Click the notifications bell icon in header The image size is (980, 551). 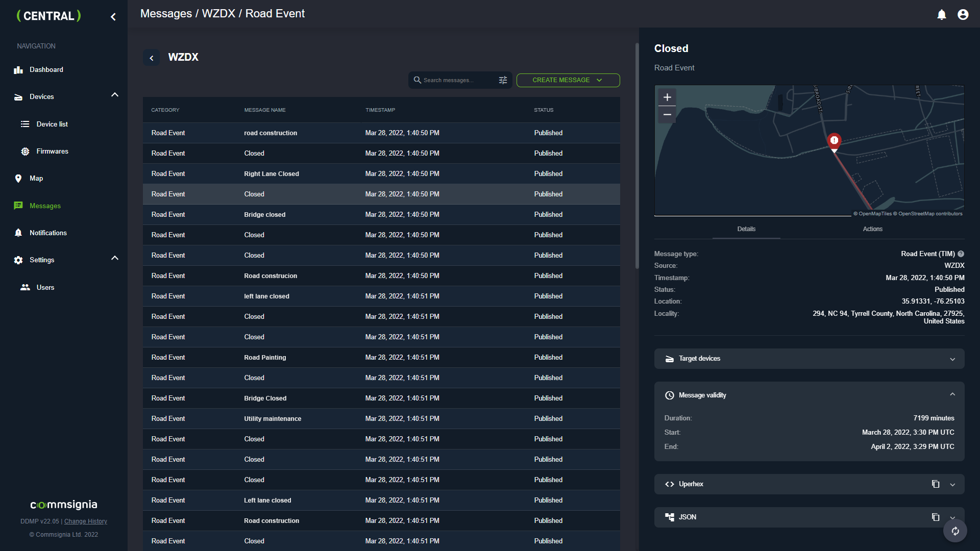coord(942,15)
